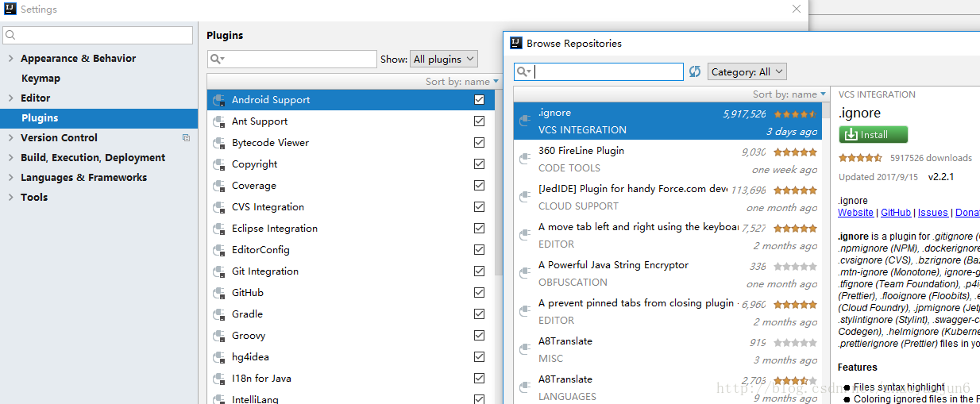Expand Build, Execution, Deployment node
This screenshot has width=980, height=404.
10,158
